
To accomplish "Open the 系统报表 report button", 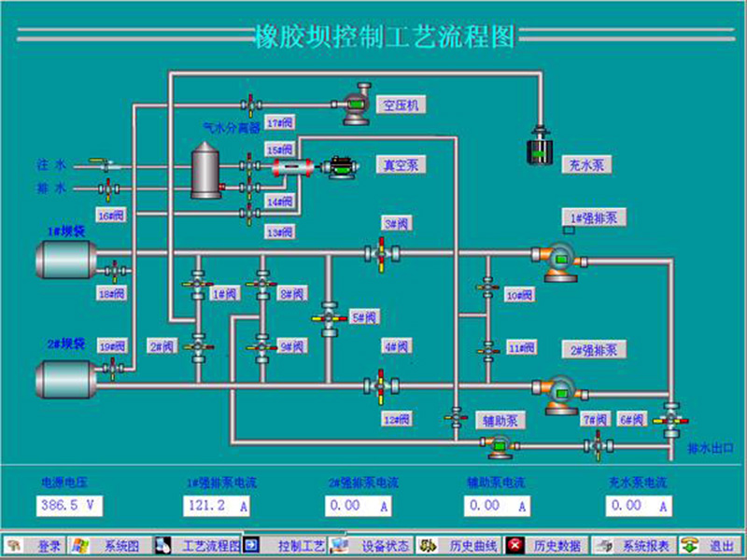I will [635, 545].
